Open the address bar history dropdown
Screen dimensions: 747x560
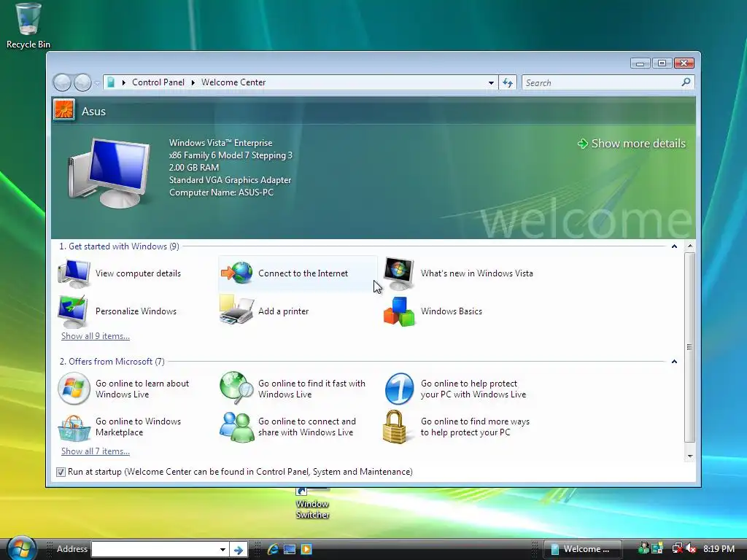point(491,83)
